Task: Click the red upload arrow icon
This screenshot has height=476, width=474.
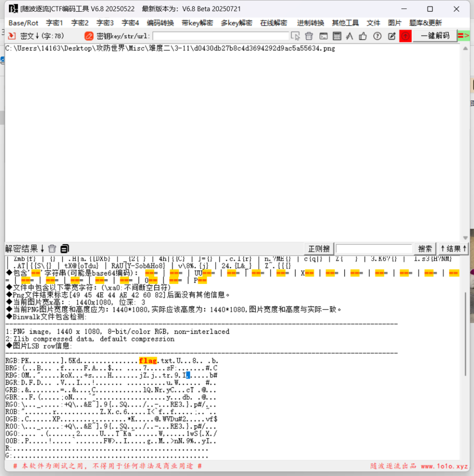Action: (x=405, y=36)
